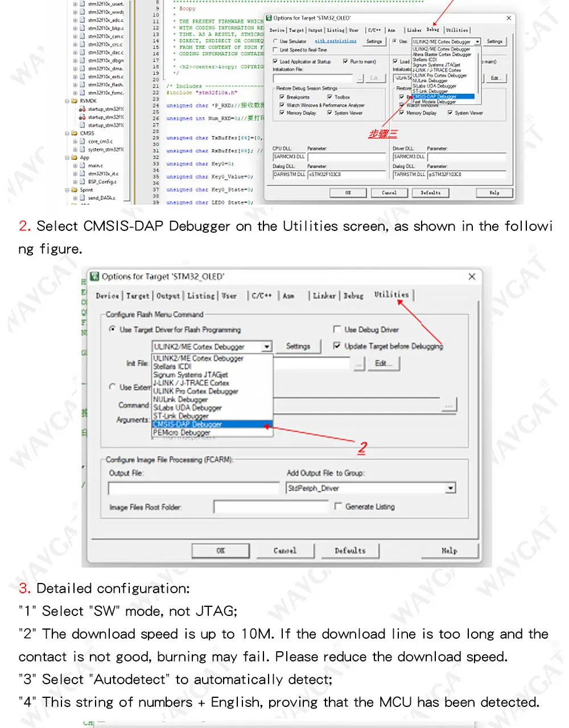Click file icon next to send_DATA.c
This screenshot has height=728, width=569.
(82, 198)
